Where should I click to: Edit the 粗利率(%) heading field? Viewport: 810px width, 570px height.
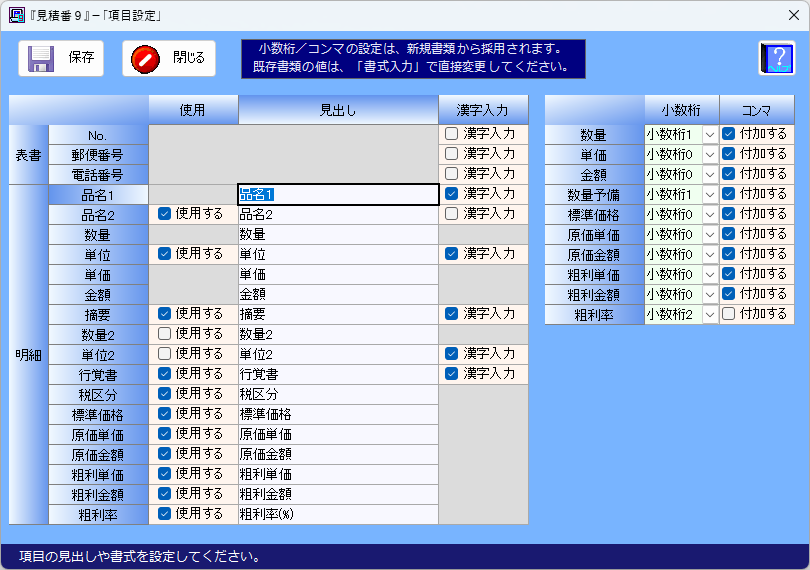coord(338,514)
